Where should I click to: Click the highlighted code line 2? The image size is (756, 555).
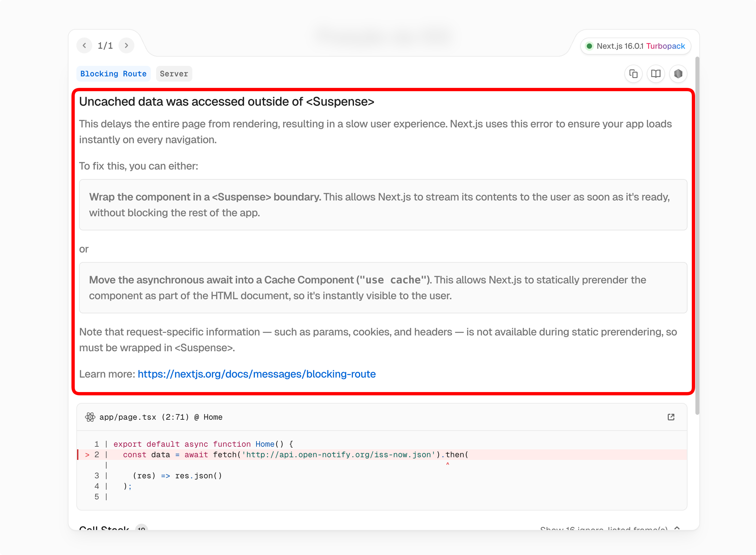coord(296,455)
